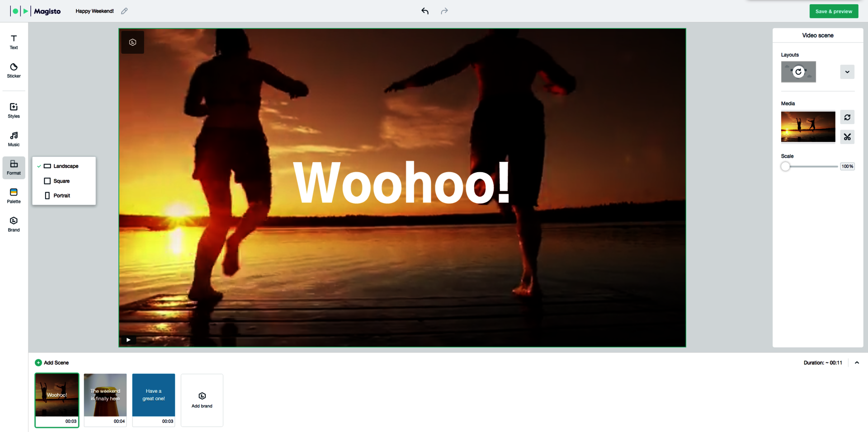Edit project title with pencil icon

pos(124,11)
